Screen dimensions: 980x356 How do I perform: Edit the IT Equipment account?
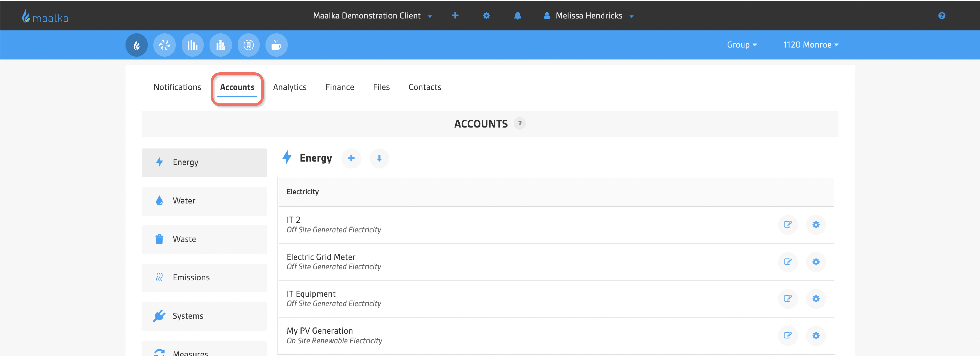pos(788,299)
